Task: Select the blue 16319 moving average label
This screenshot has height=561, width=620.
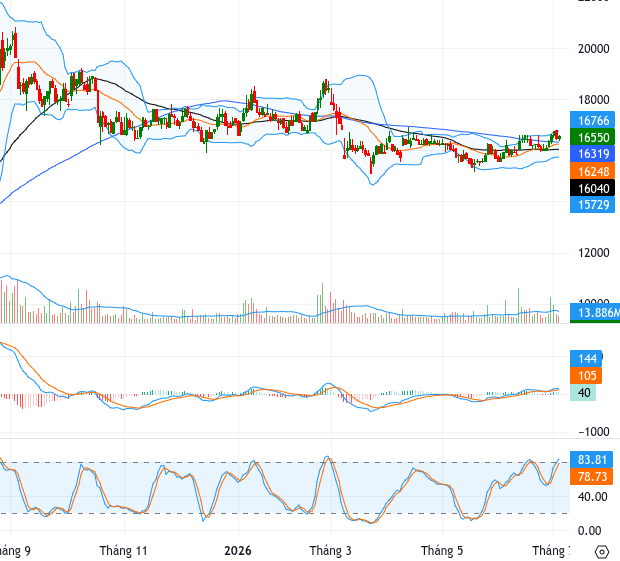Action: [x=592, y=154]
